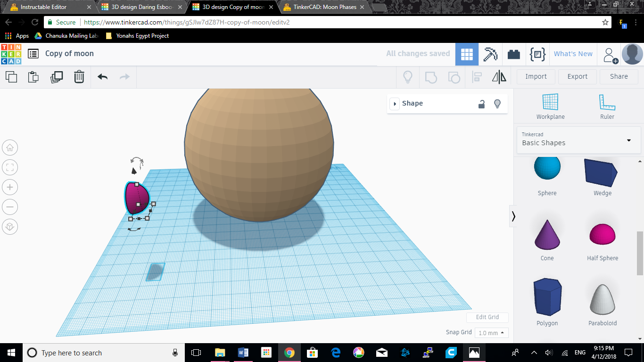Open the Basic Shapes dropdown
Screen dimensions: 644x362
[x=578, y=140]
